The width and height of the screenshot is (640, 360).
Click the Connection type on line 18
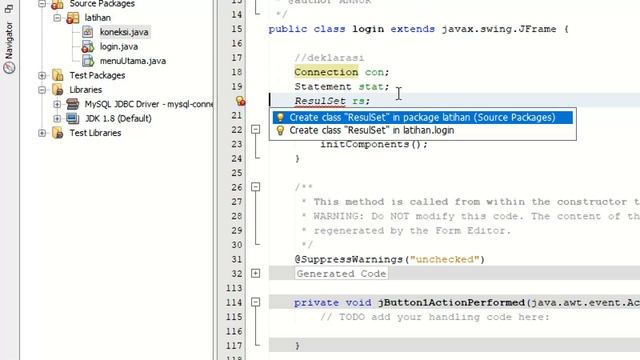coord(326,72)
